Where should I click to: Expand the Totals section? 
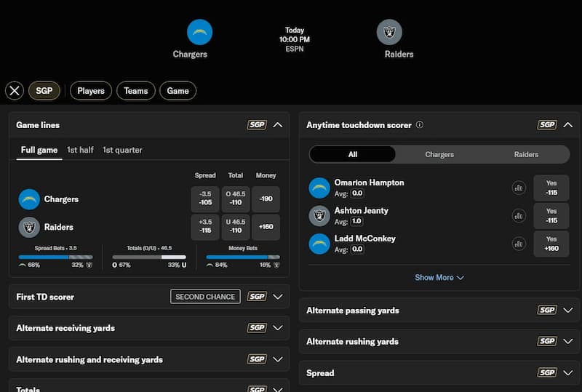pyautogui.click(x=278, y=388)
